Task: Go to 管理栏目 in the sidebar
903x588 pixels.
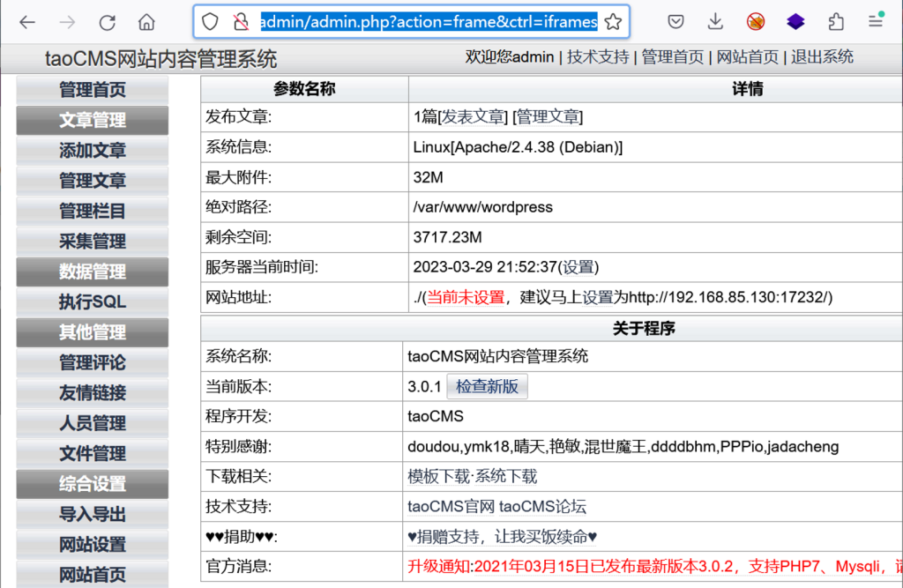Action: point(92,211)
